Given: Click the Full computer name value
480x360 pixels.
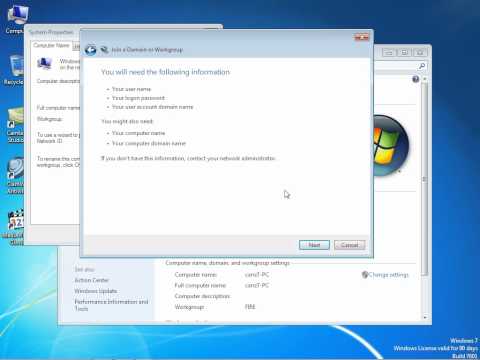Looking at the screenshot, I should [x=257, y=285].
